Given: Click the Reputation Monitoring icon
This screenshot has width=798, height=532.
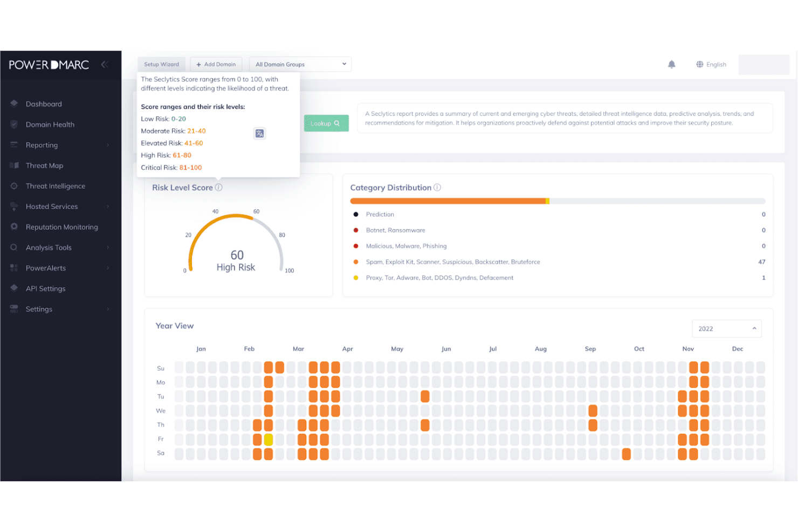Looking at the screenshot, I should coord(14,226).
